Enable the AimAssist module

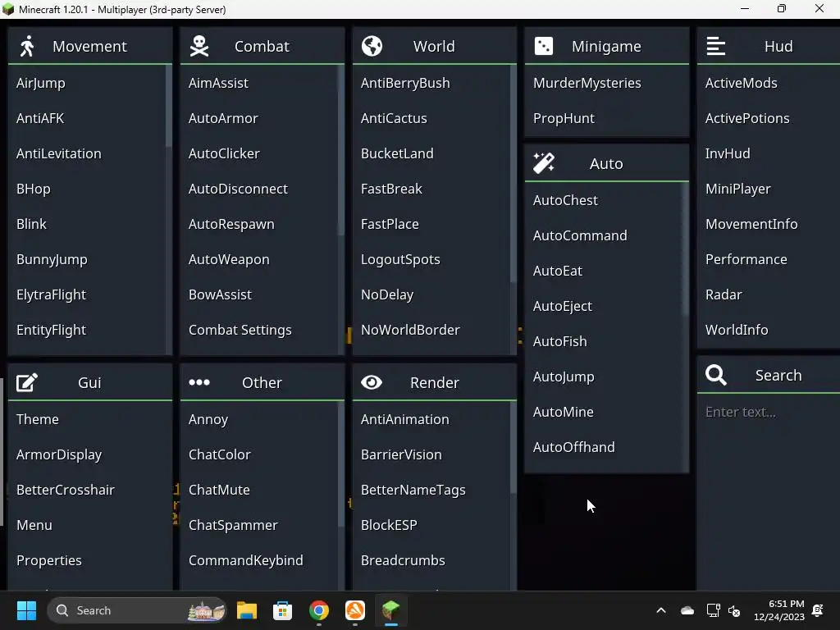259,83
